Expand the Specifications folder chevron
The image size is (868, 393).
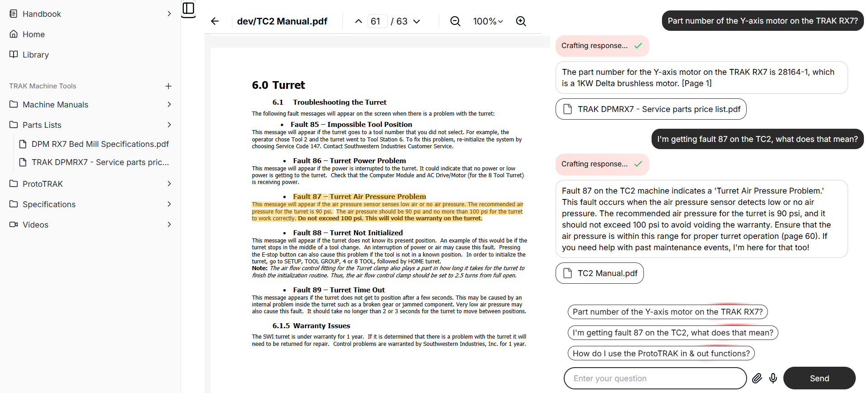point(169,204)
